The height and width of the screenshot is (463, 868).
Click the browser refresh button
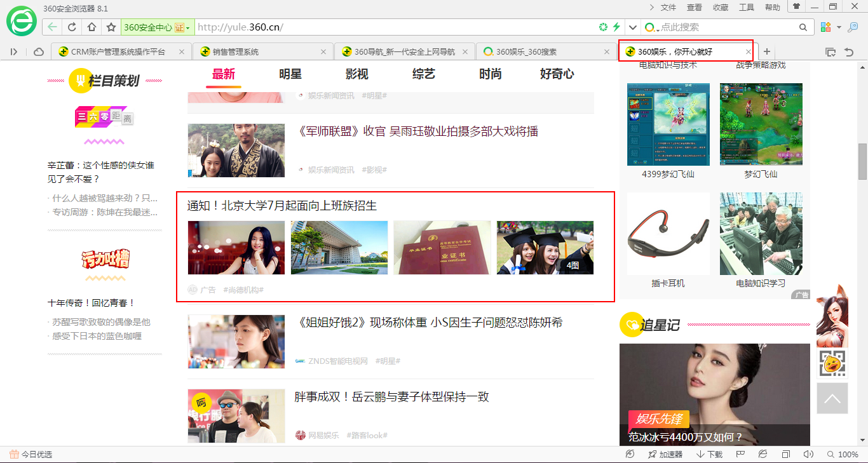72,27
